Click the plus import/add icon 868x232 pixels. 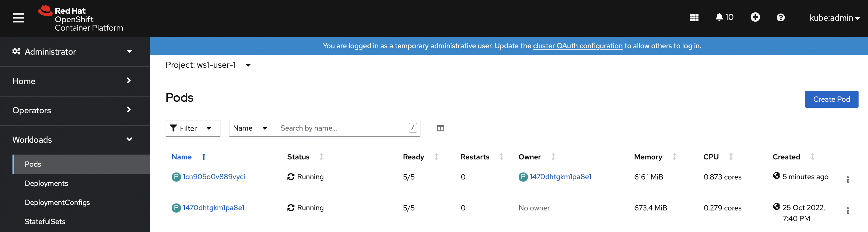click(x=755, y=17)
